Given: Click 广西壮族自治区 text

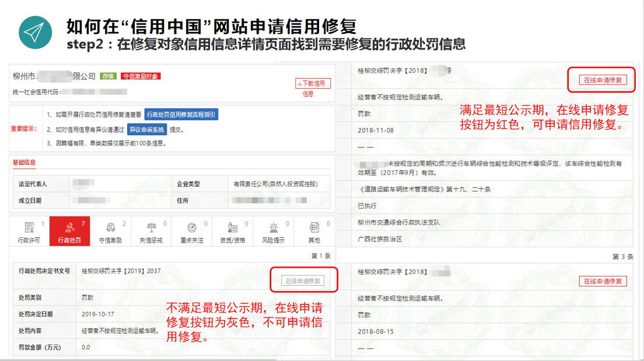Looking at the screenshot, I should coord(380,239).
